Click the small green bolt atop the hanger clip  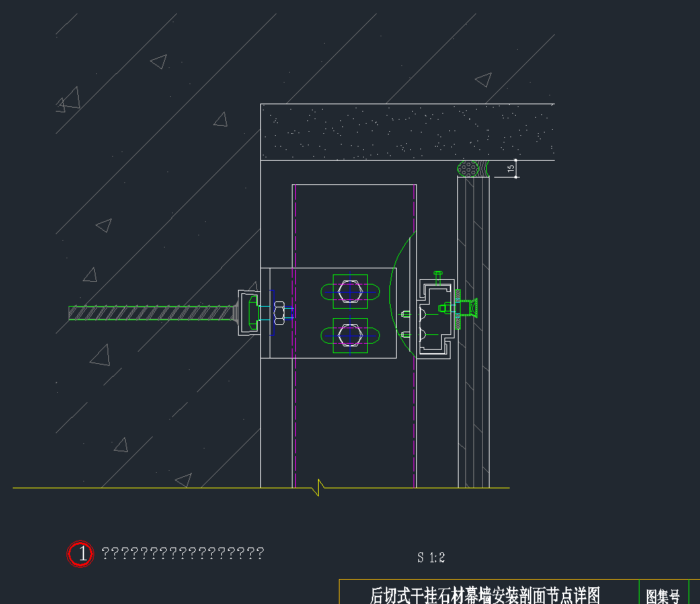pos(438,276)
